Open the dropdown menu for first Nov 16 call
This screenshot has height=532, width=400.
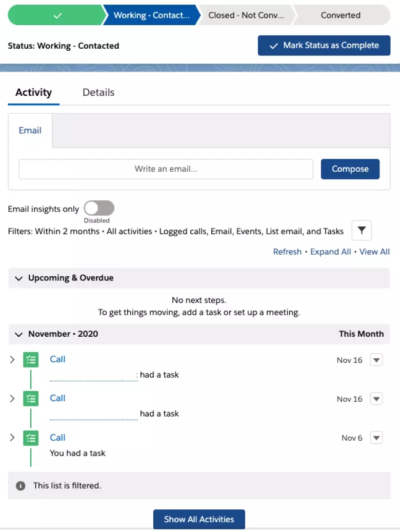(x=376, y=360)
